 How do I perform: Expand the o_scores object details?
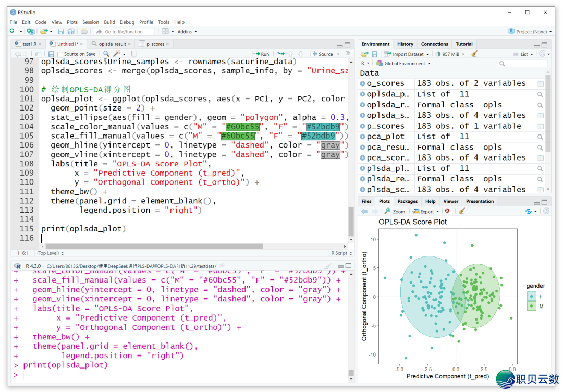point(362,83)
